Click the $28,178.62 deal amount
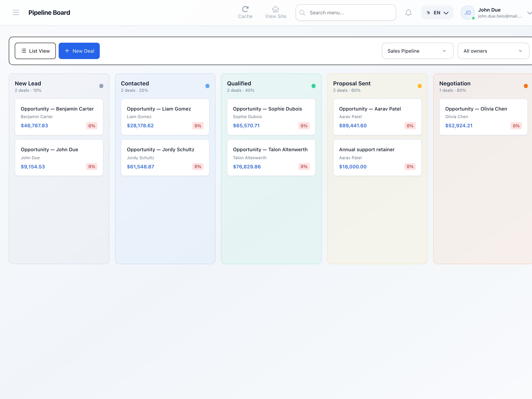This screenshot has width=532, height=399. pyautogui.click(x=140, y=125)
